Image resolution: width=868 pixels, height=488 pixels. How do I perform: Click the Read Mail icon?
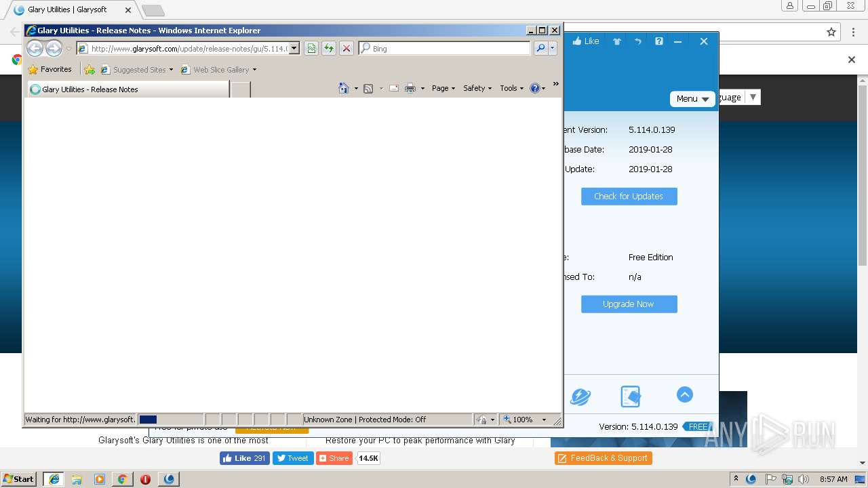[393, 88]
